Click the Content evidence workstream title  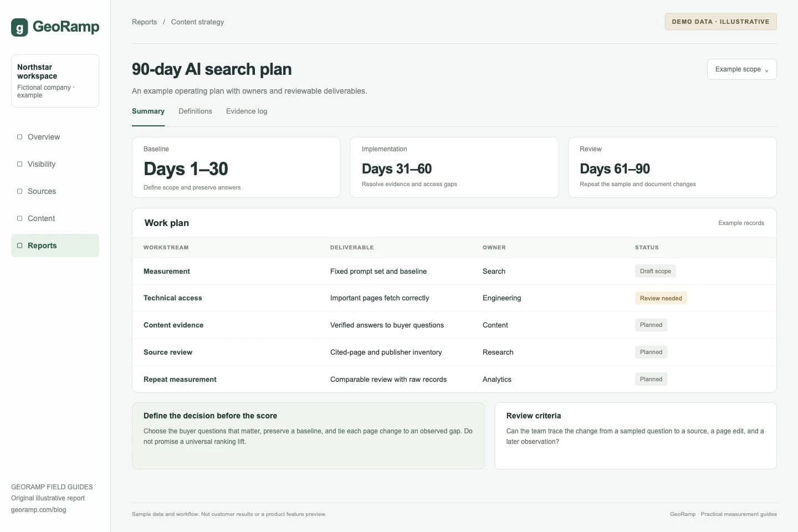point(173,325)
